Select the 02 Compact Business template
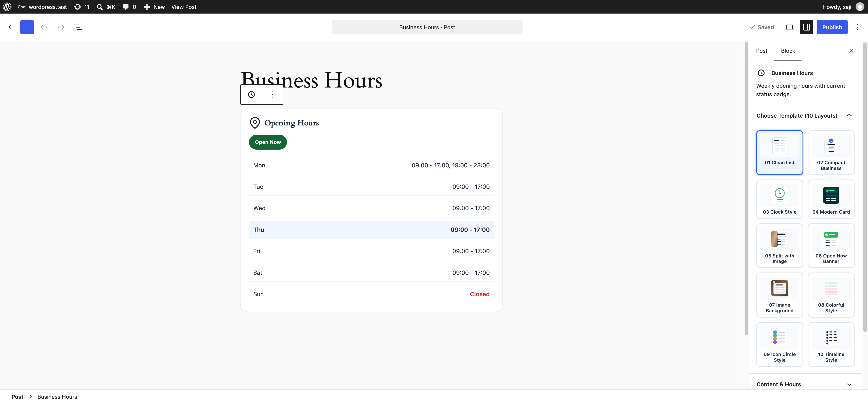This screenshot has height=417, width=868. [831, 153]
